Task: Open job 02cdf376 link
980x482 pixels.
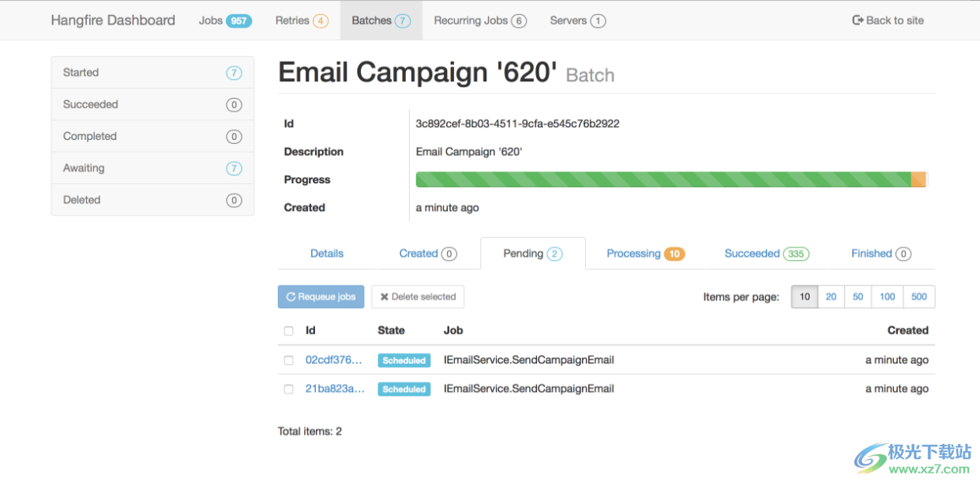Action: click(x=335, y=360)
